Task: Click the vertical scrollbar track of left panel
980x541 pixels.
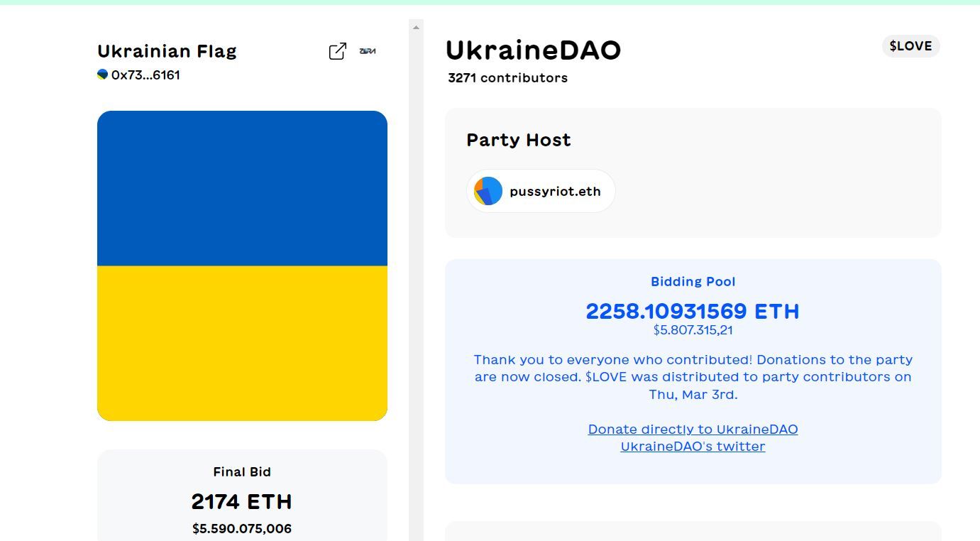Action: click(x=416, y=284)
